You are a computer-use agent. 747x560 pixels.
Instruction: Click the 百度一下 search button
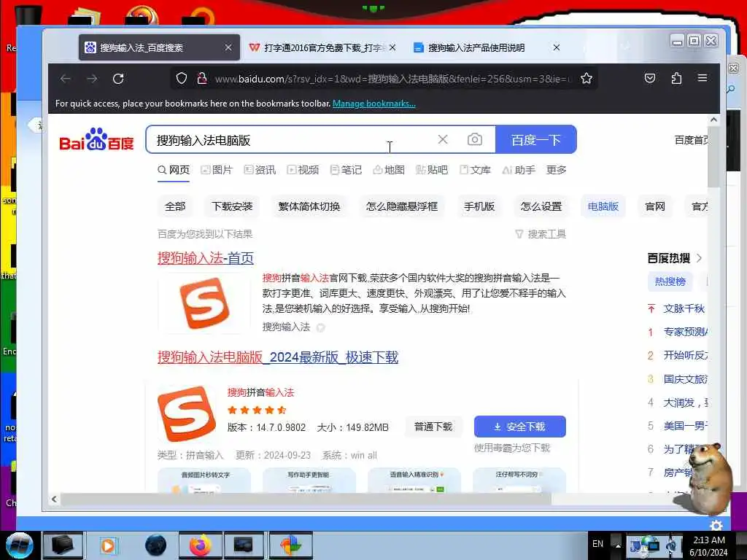click(536, 139)
